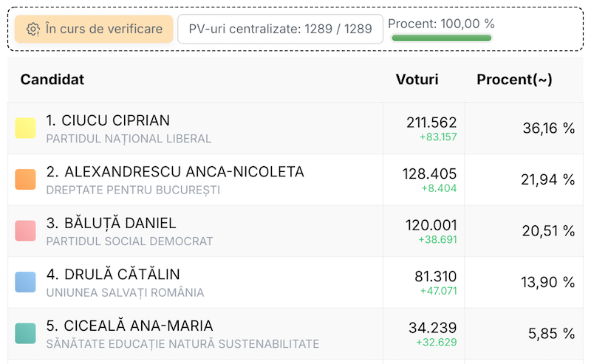591x364 pixels.
Task: Click the Candidat column header
Action: [52, 80]
